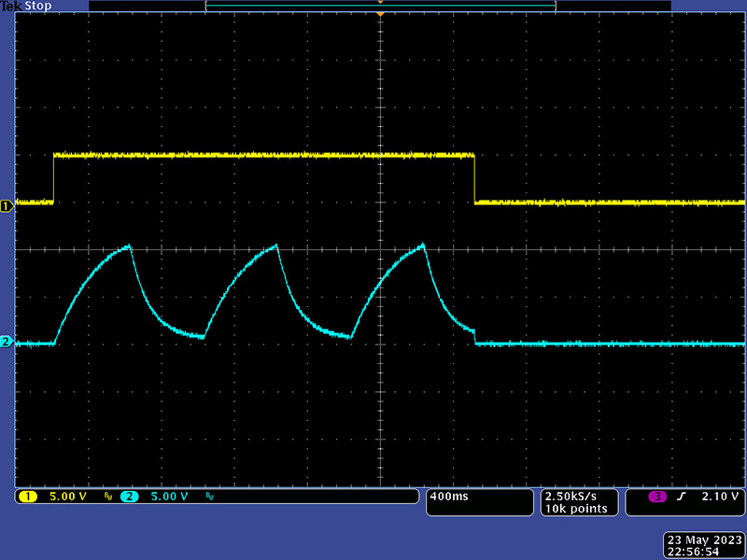The image size is (747, 560).
Task: Click channel 1 bandwidth limit icon
Action: tap(108, 497)
